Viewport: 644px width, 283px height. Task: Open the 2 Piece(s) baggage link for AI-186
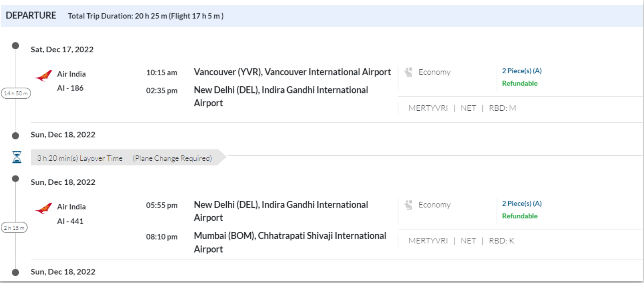point(522,71)
